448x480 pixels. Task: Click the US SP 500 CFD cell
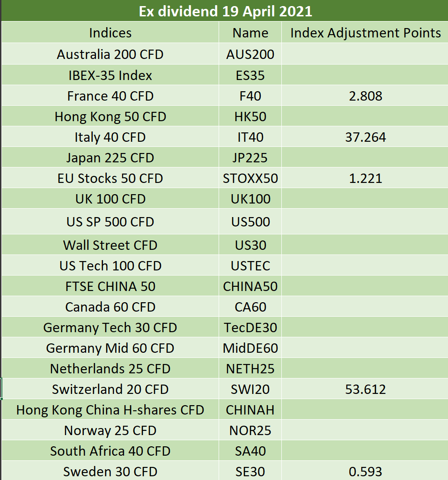click(x=110, y=222)
